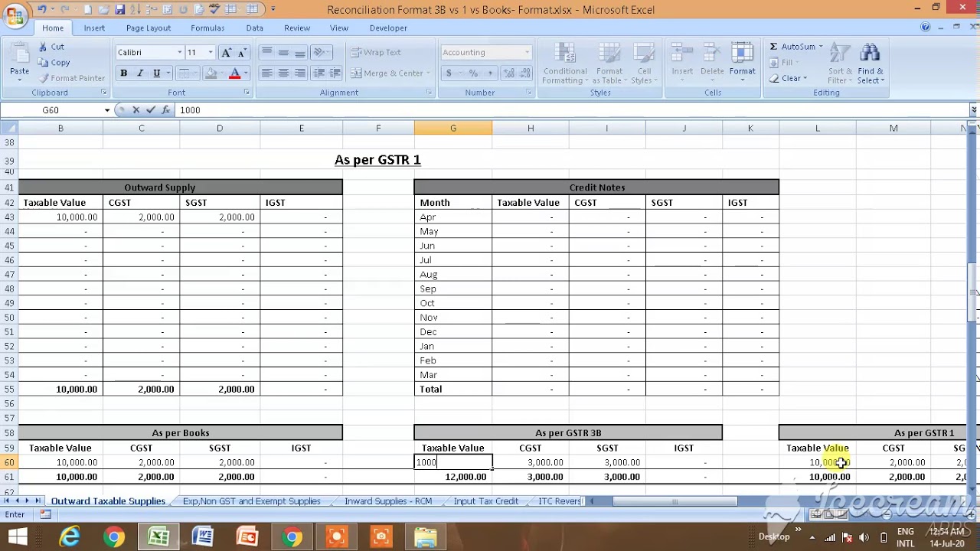Toggle Wrap Text
The image size is (980, 551).
(x=376, y=52)
